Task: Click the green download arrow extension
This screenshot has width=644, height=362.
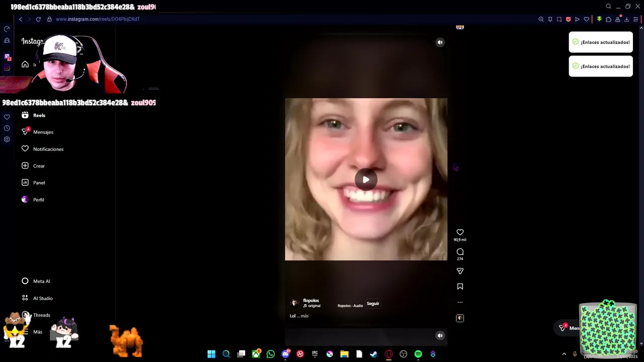Action: pos(599,19)
